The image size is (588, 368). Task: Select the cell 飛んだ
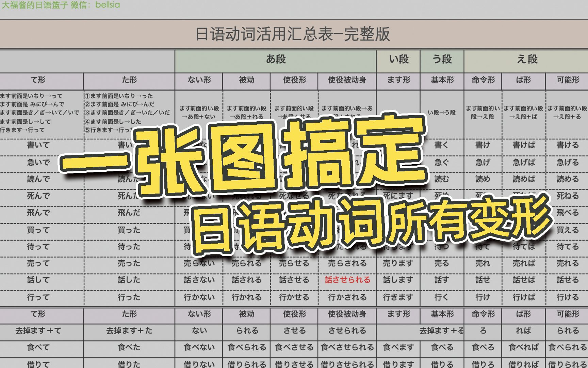tap(129, 213)
